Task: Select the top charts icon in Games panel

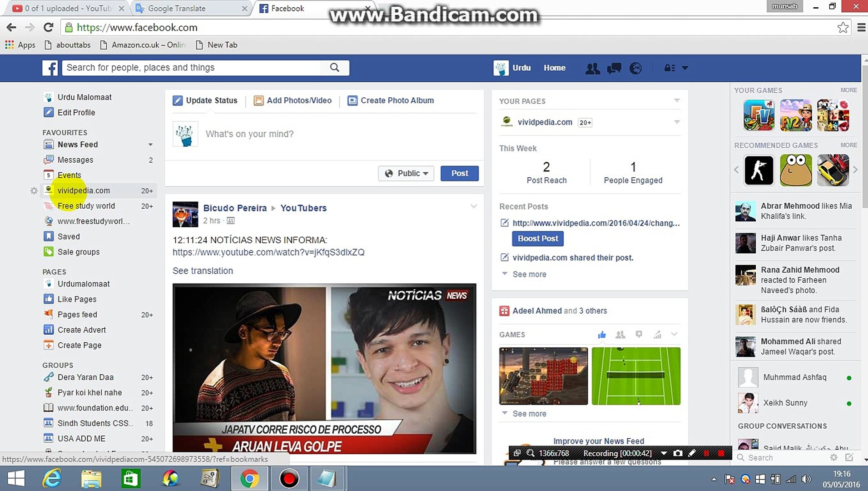Action: click(x=657, y=335)
